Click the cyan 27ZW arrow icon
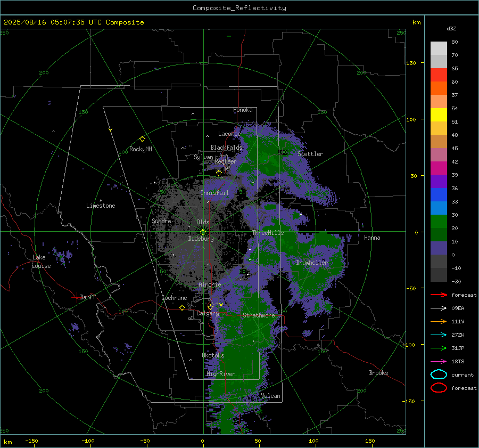 (x=439, y=335)
